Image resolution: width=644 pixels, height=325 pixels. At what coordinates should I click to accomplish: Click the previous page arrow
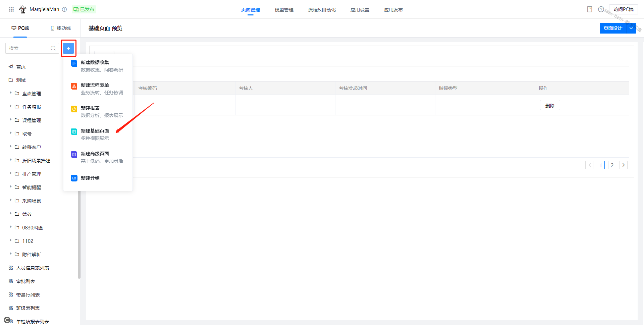pos(589,165)
